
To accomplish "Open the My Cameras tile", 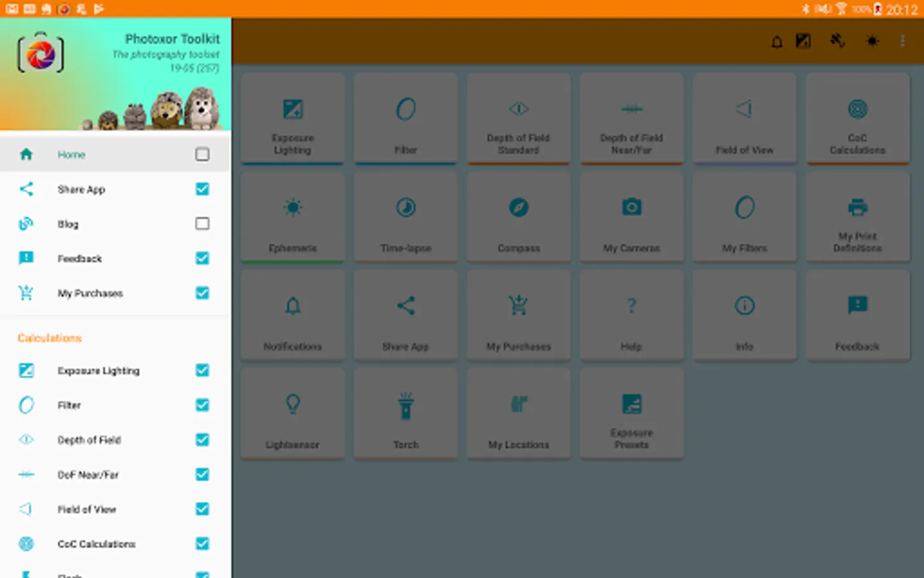I will click(631, 217).
